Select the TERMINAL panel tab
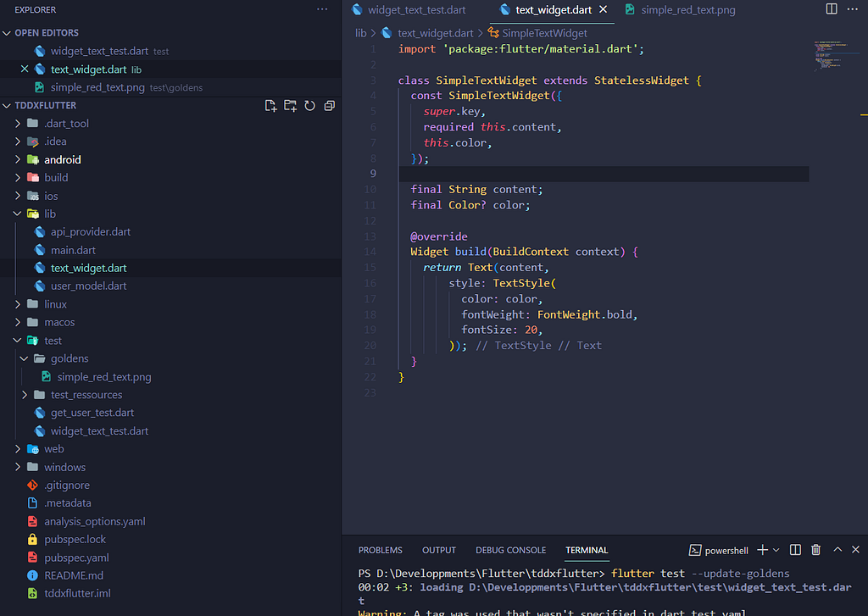 [587, 550]
